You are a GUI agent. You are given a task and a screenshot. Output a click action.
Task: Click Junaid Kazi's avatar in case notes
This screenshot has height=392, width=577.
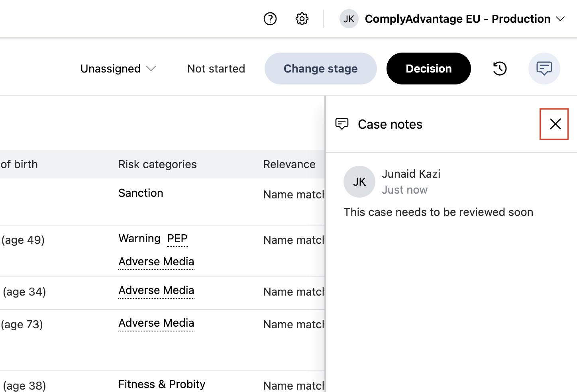pyautogui.click(x=359, y=182)
